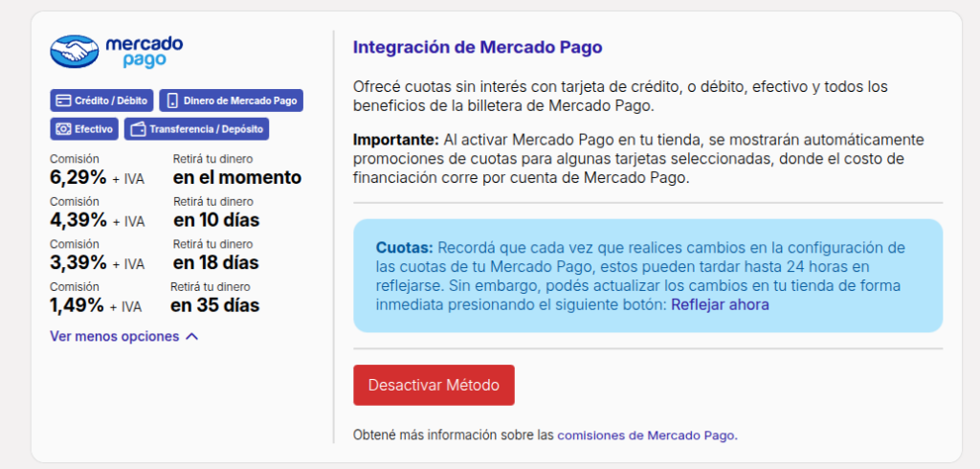Click 'en 10 días' withdrawal text
This screenshot has width=980, height=469.
[216, 220]
